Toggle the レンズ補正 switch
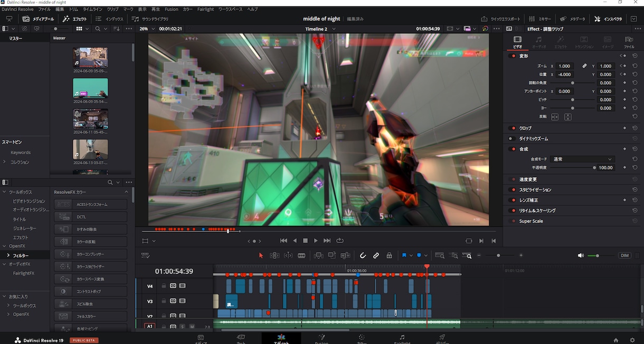 point(512,200)
